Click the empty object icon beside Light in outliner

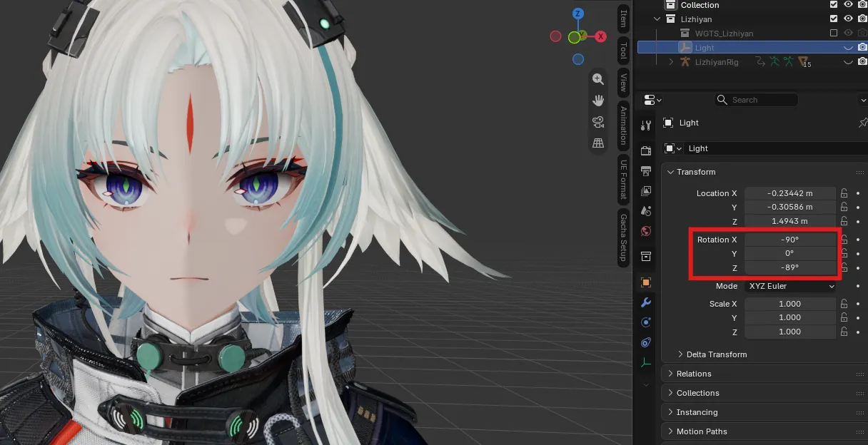(x=685, y=48)
